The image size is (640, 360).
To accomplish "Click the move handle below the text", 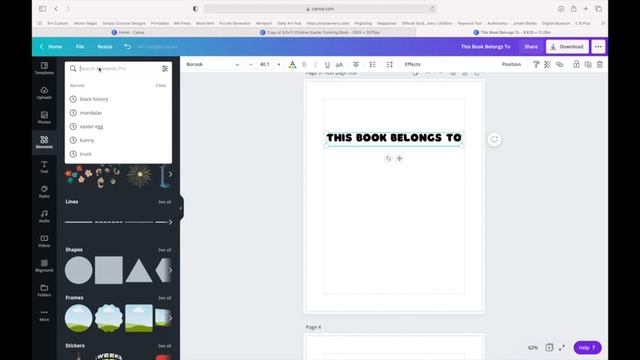I will coord(400,158).
